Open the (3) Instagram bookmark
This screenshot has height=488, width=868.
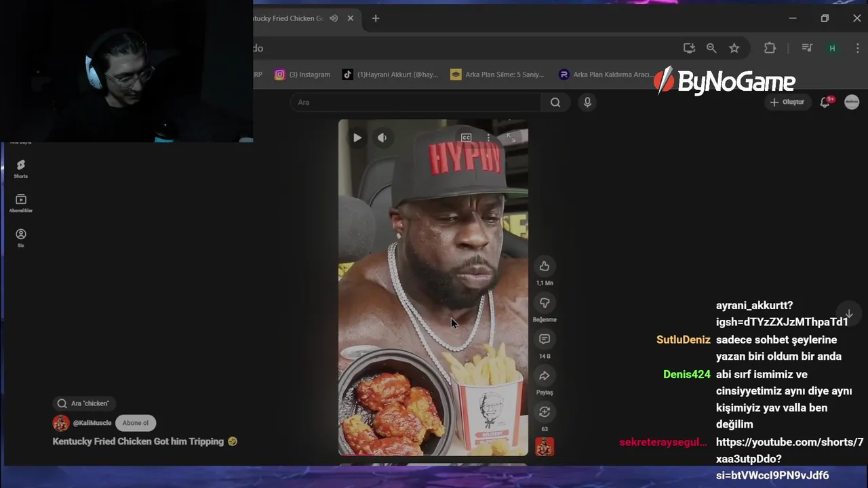pyautogui.click(x=302, y=75)
